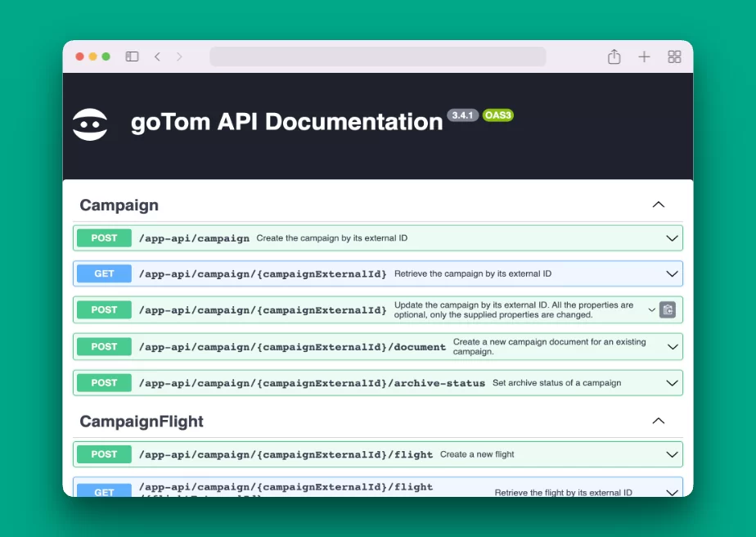
Task: Click the browser forward arrow
Action: click(179, 56)
